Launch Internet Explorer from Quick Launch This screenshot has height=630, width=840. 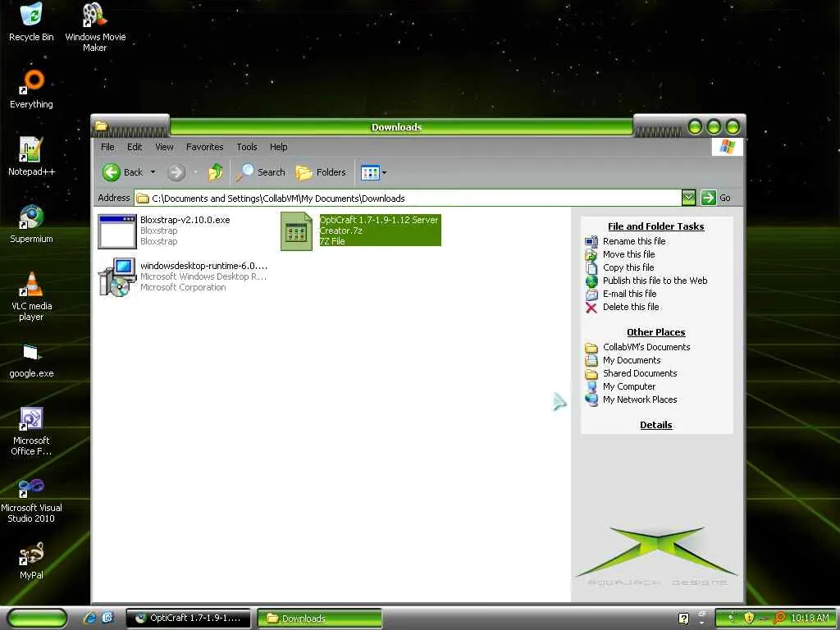click(89, 619)
